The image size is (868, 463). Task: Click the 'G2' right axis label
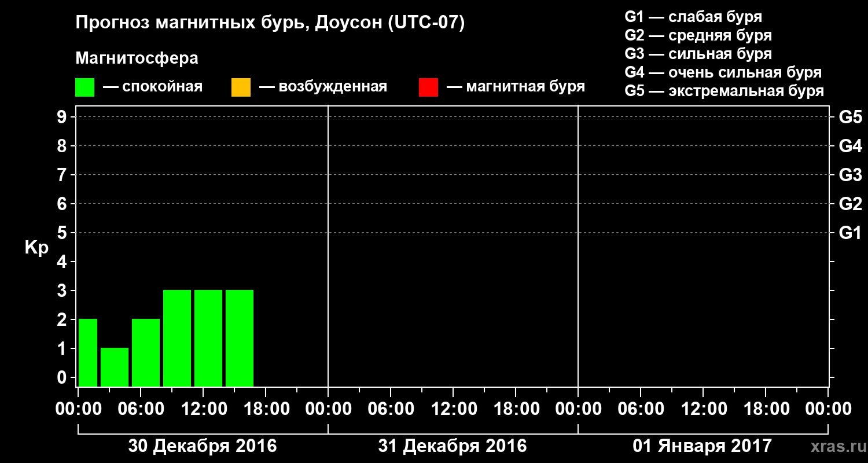click(851, 204)
